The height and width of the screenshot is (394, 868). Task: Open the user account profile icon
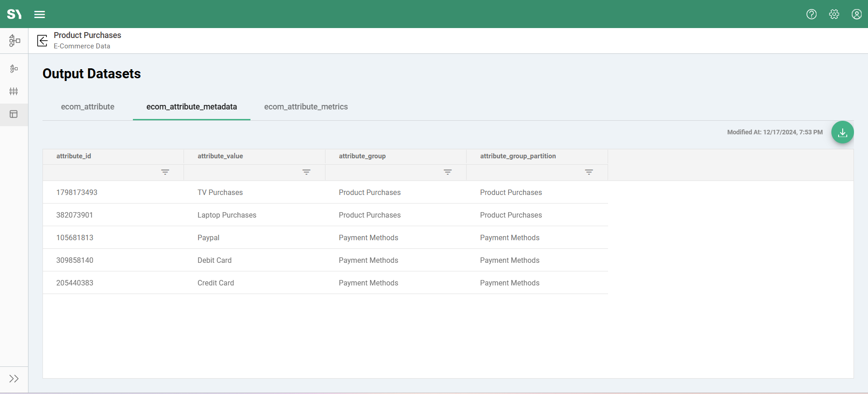click(x=856, y=14)
